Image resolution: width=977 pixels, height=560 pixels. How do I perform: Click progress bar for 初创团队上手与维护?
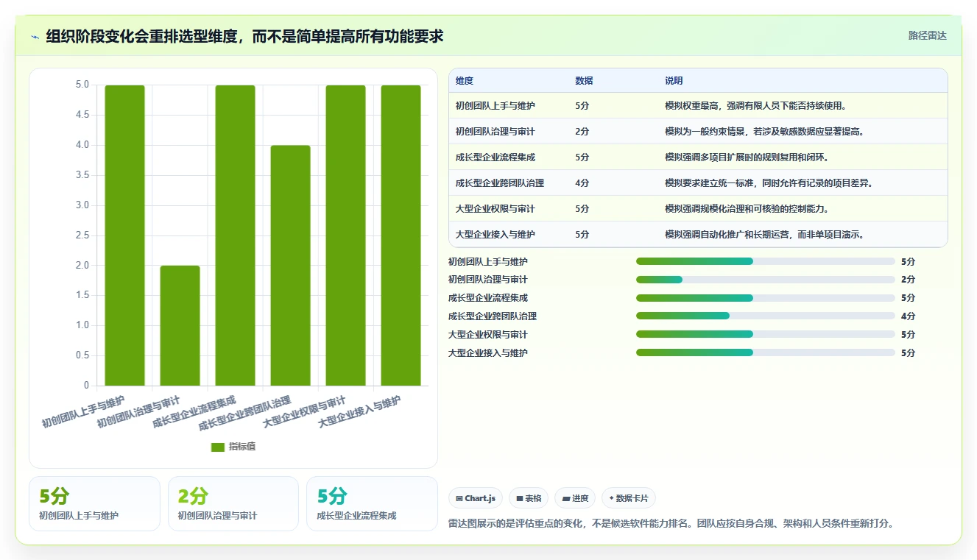(766, 261)
